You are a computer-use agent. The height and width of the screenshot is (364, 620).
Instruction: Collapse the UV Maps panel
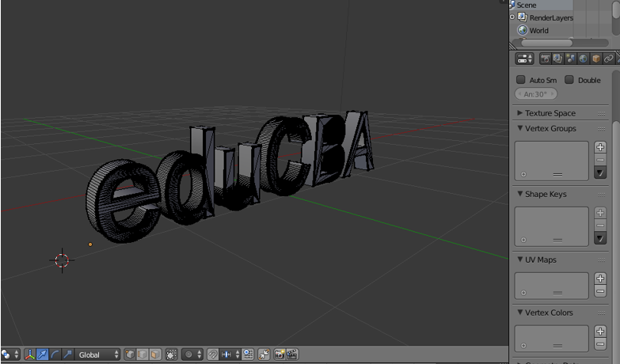point(520,260)
